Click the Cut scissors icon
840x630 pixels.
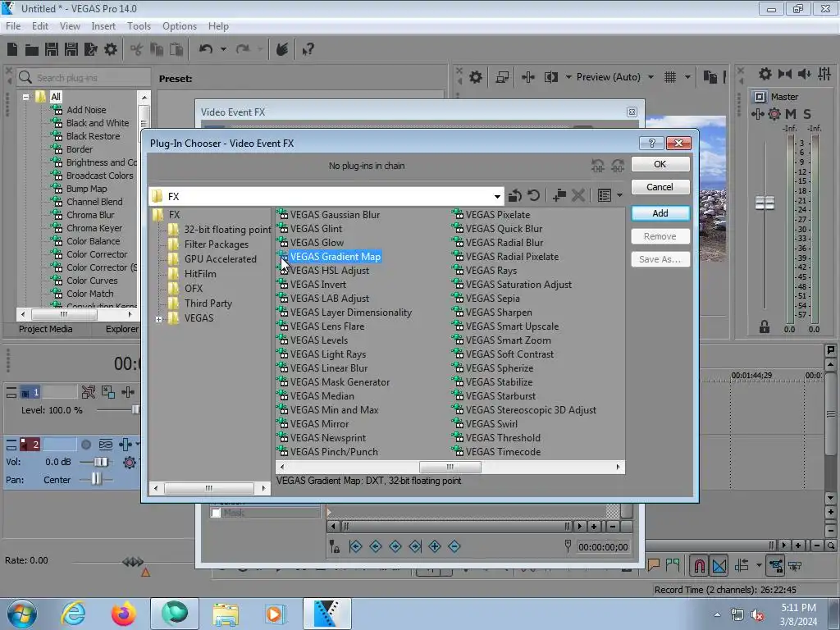pos(136,49)
